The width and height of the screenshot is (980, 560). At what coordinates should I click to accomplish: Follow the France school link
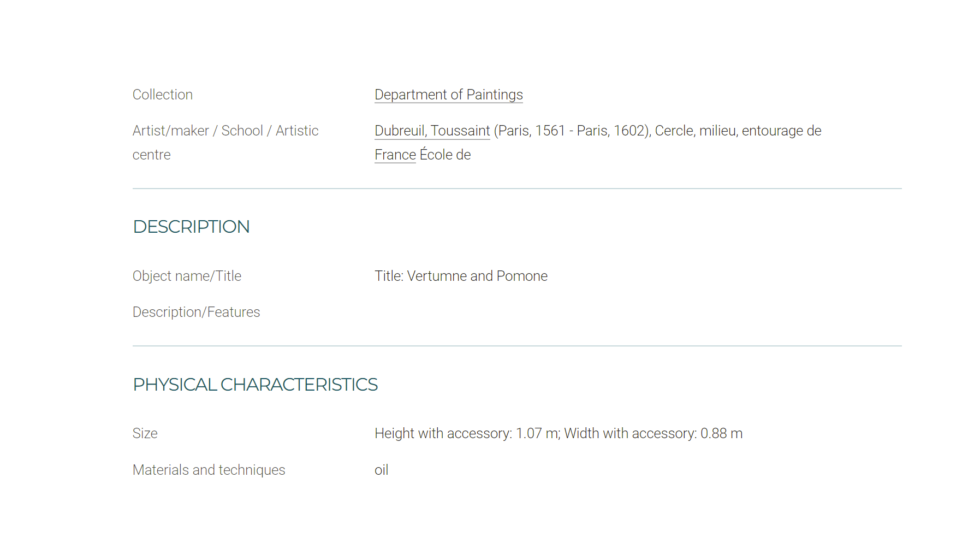pyautogui.click(x=395, y=155)
